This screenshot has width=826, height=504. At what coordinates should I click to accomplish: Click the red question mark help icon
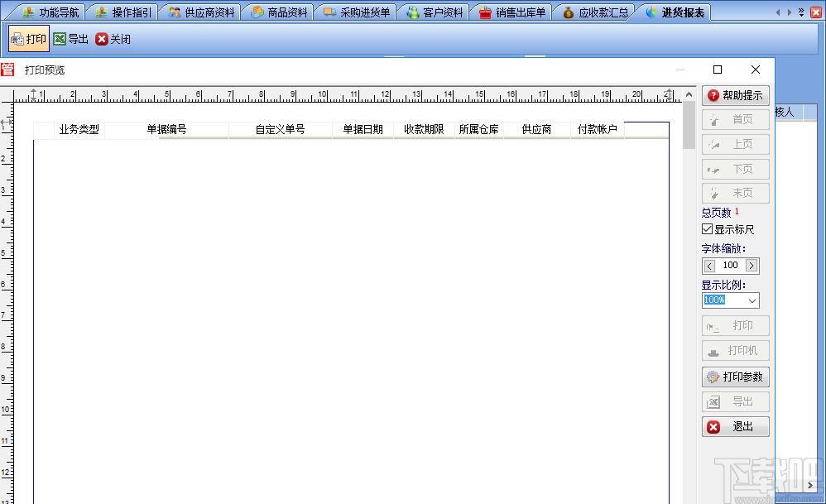pyautogui.click(x=713, y=95)
